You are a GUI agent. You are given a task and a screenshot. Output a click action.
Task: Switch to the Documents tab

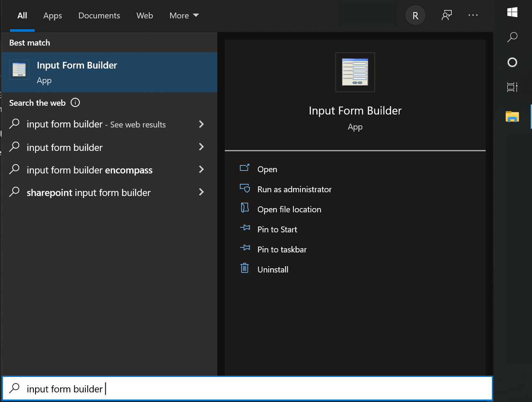[99, 15]
